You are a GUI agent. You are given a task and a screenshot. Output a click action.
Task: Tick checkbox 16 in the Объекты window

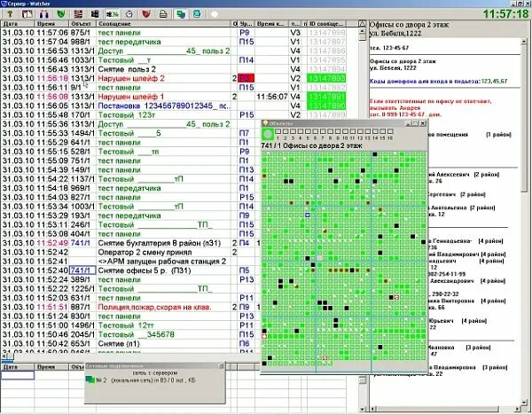(390, 131)
